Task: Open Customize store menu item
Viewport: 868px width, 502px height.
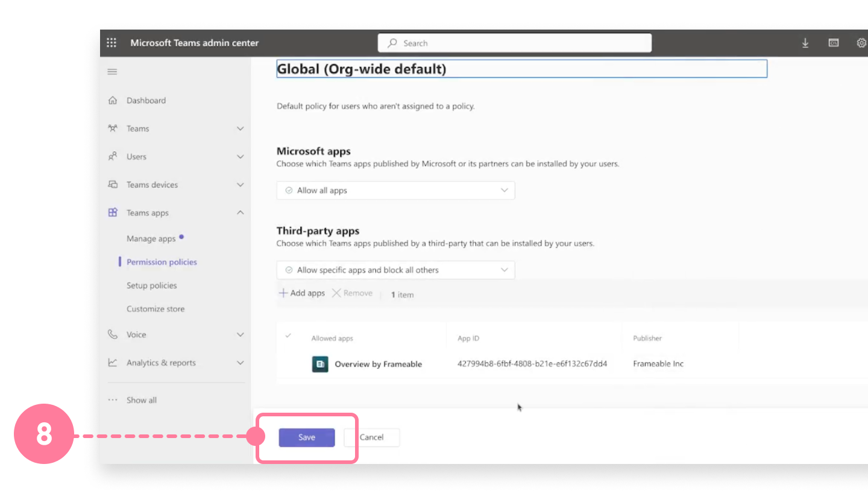Action: pos(156,309)
